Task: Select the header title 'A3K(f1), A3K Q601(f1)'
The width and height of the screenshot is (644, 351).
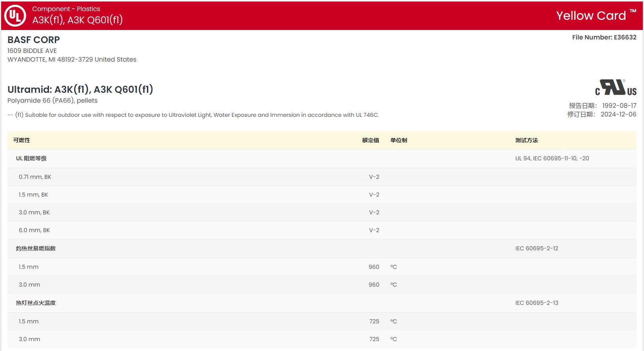Action: [x=77, y=20]
